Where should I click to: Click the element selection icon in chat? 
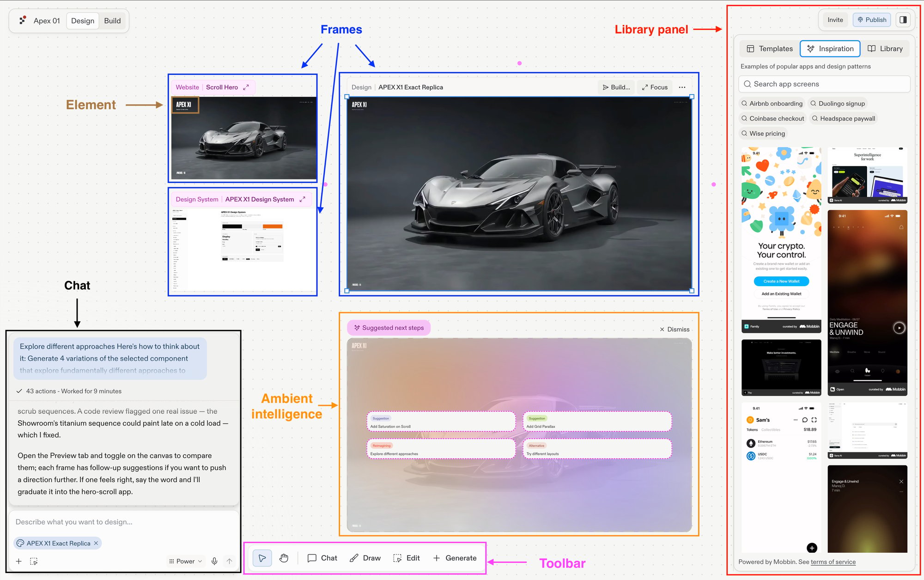[34, 561]
